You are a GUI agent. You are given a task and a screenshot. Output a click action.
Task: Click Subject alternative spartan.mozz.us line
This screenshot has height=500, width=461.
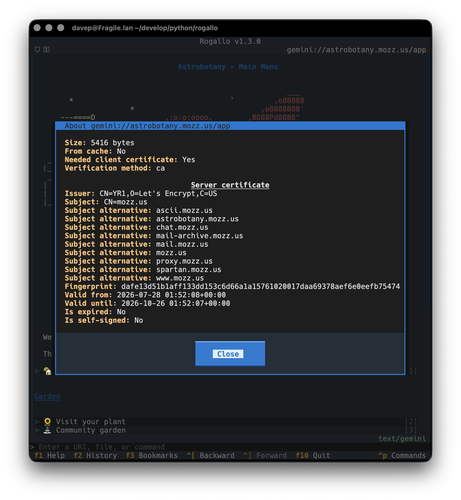click(143, 269)
